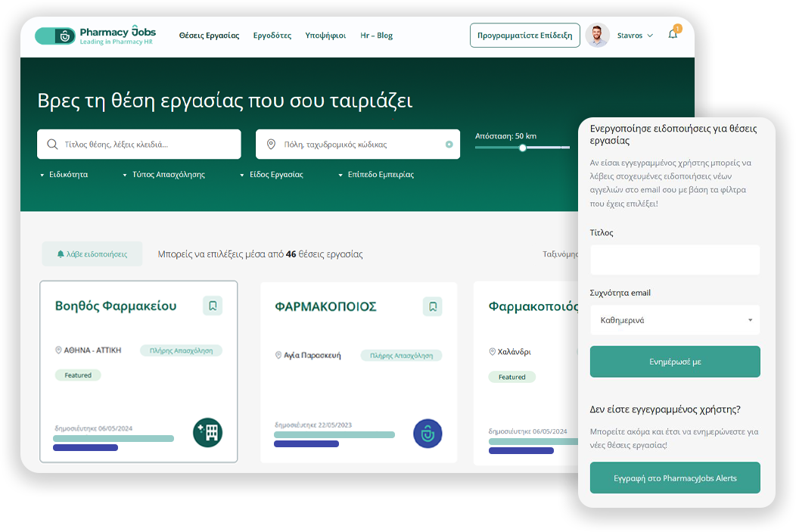Click the Pharmacy Jobs logo icon
Image resolution: width=796 pixels, height=532 pixels.
point(55,35)
